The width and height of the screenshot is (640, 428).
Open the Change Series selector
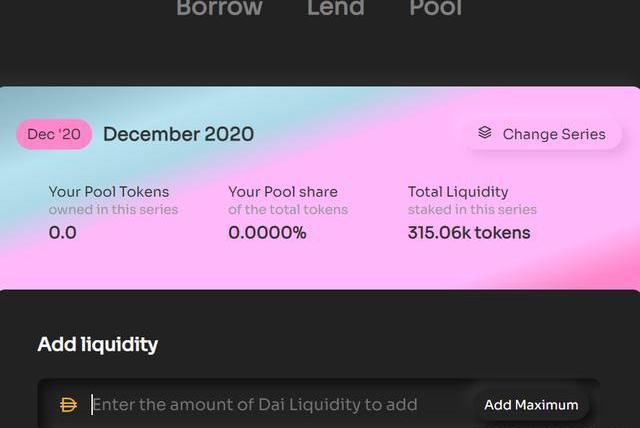pos(542,134)
